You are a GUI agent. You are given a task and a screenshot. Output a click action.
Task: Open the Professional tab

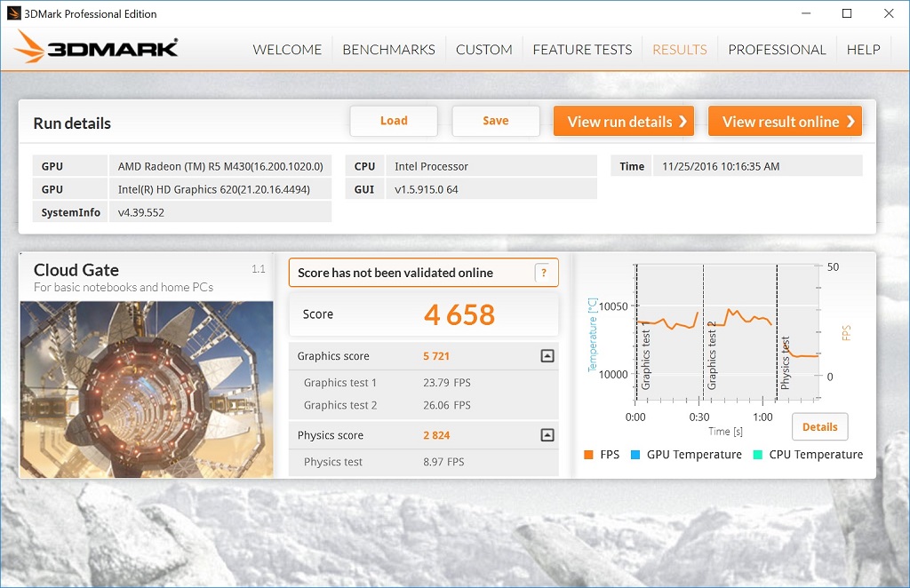pos(777,50)
